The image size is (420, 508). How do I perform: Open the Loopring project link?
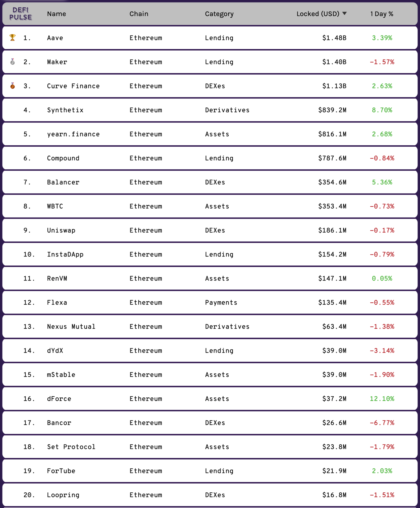pos(63,495)
